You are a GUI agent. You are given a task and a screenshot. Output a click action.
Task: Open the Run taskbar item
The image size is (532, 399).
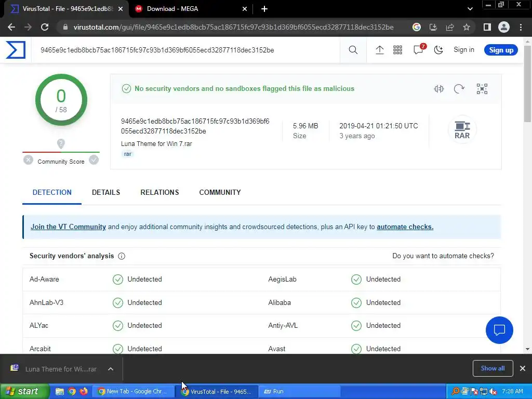pos(300,392)
